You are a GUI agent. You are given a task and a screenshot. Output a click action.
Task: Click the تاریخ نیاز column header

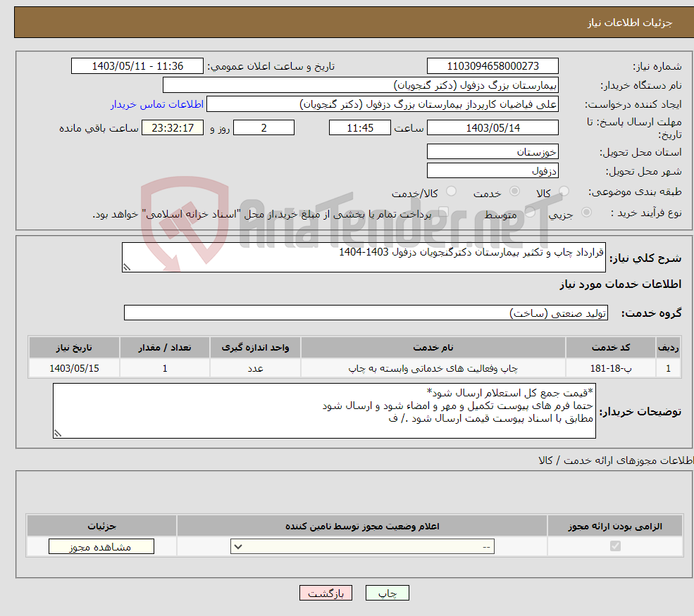(x=74, y=348)
